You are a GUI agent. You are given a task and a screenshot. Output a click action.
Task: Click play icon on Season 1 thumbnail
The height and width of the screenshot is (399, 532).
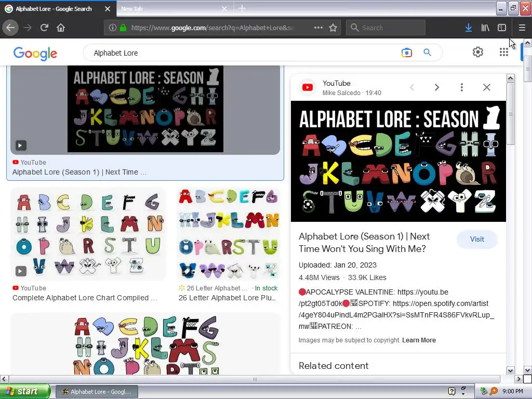coord(20,145)
